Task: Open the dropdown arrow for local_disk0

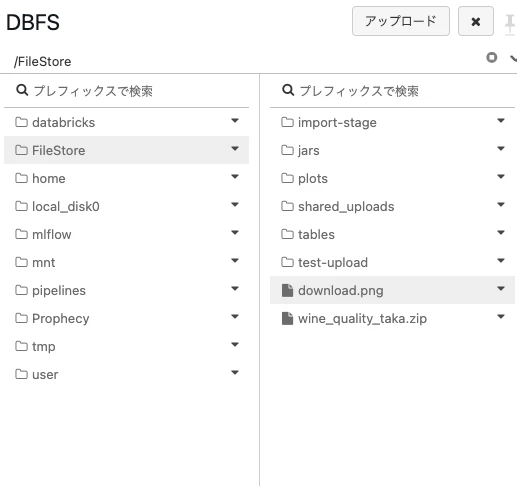Action: pos(235,204)
